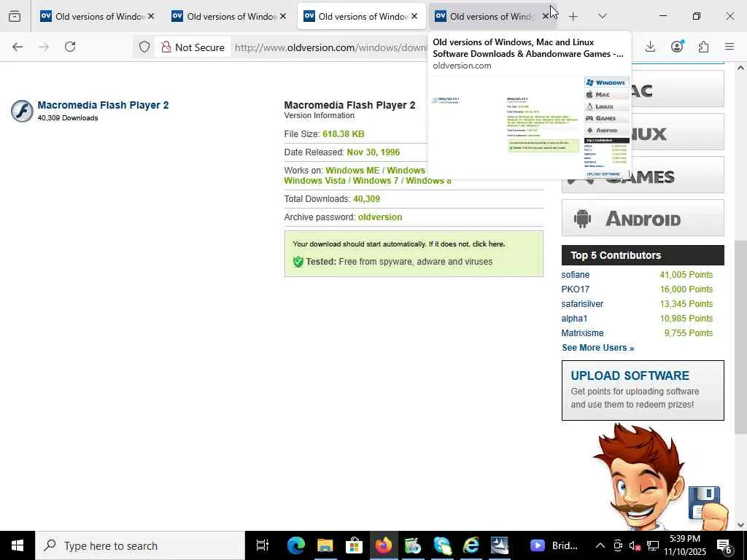Open the Android software category

pos(643,218)
